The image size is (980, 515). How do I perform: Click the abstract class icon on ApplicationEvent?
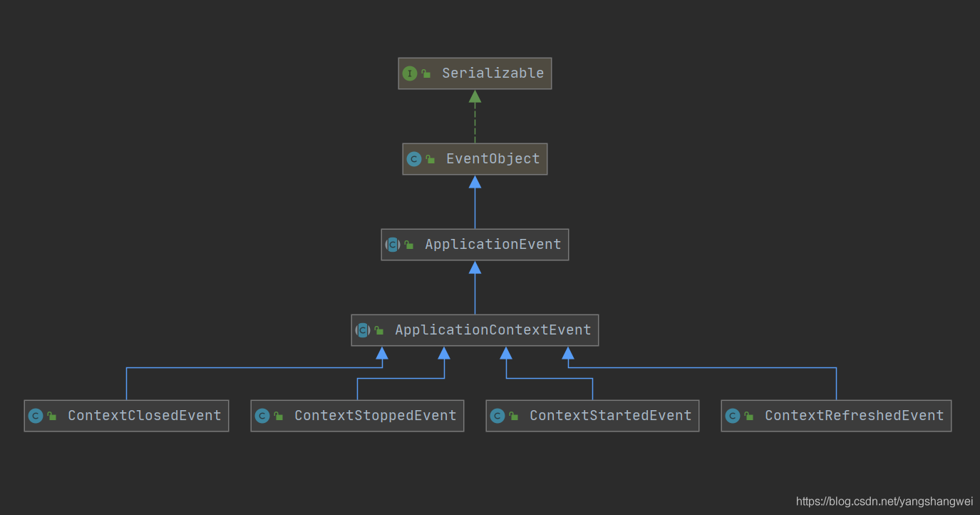(x=392, y=245)
